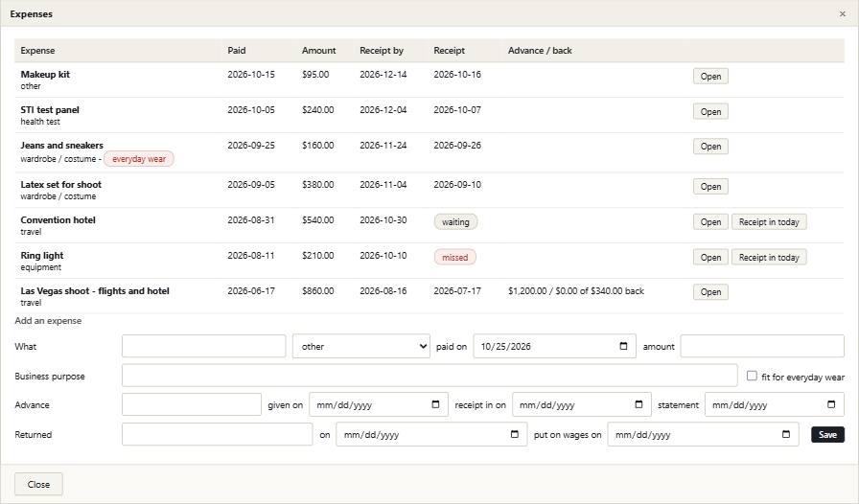Open calendar picker for Returned on date
The width and height of the screenshot is (859, 504).
pos(515,434)
